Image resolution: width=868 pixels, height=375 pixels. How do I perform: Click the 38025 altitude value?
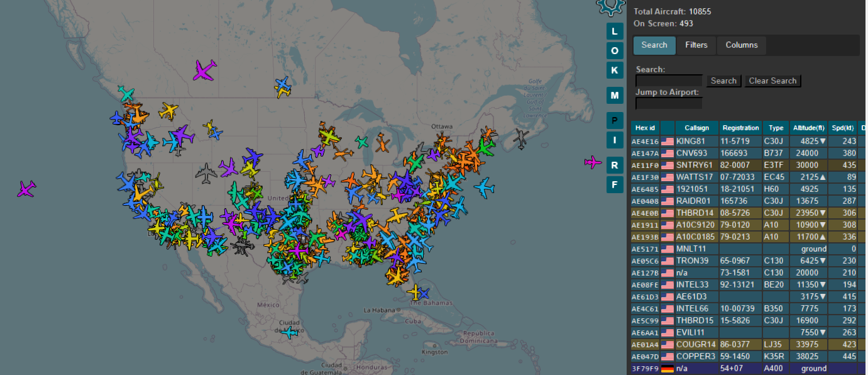[806, 356]
